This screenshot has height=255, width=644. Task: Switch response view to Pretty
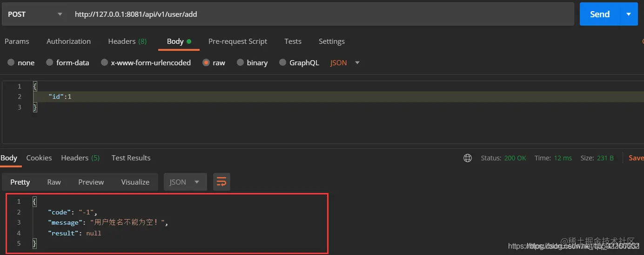pos(20,182)
